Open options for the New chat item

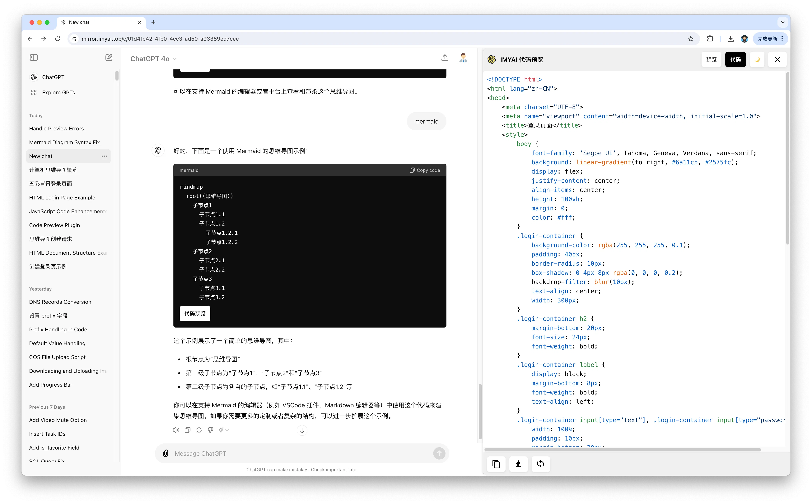(x=104, y=156)
